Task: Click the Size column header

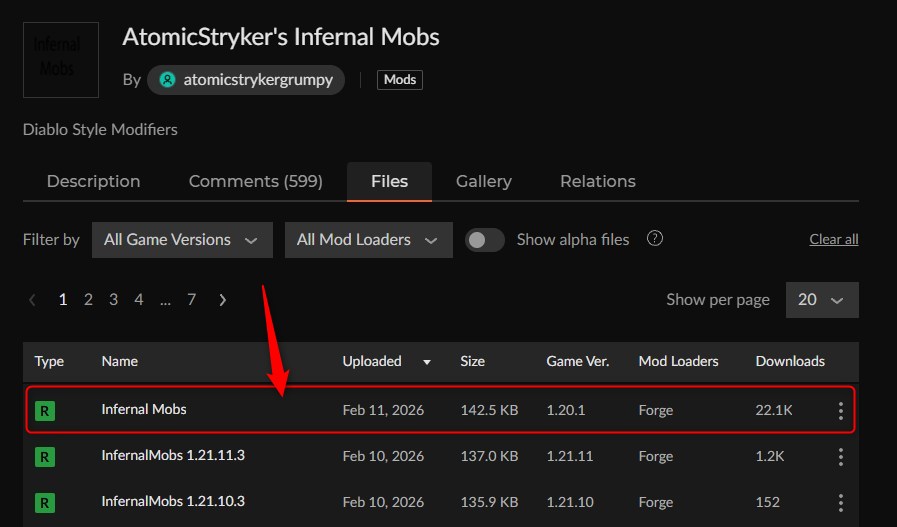Action: [x=473, y=361]
